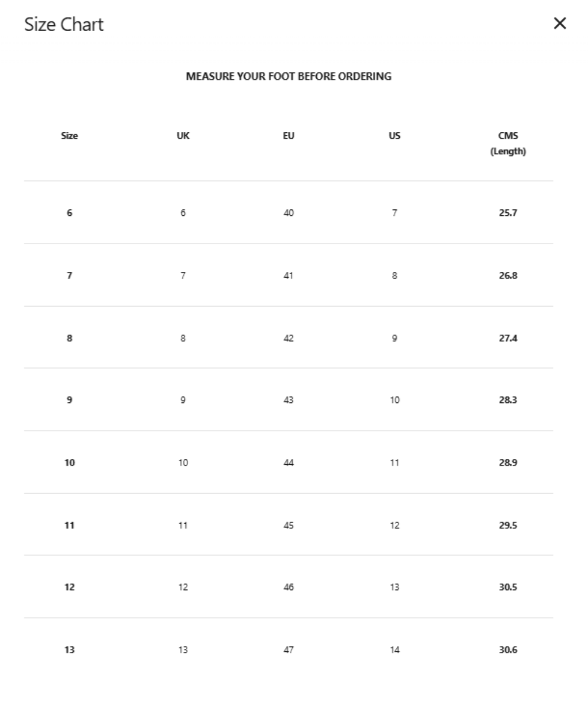
Task: Select the 28.3 cm length value
Action: (x=508, y=400)
